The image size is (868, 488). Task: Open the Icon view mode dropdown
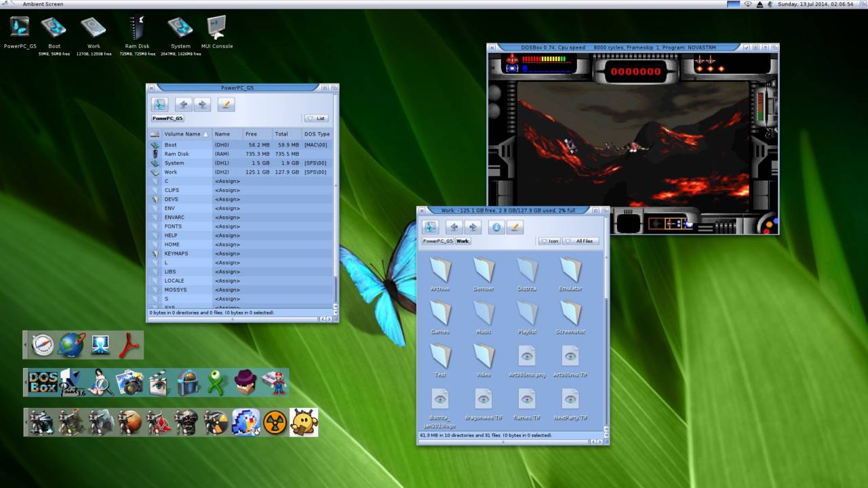(549, 241)
